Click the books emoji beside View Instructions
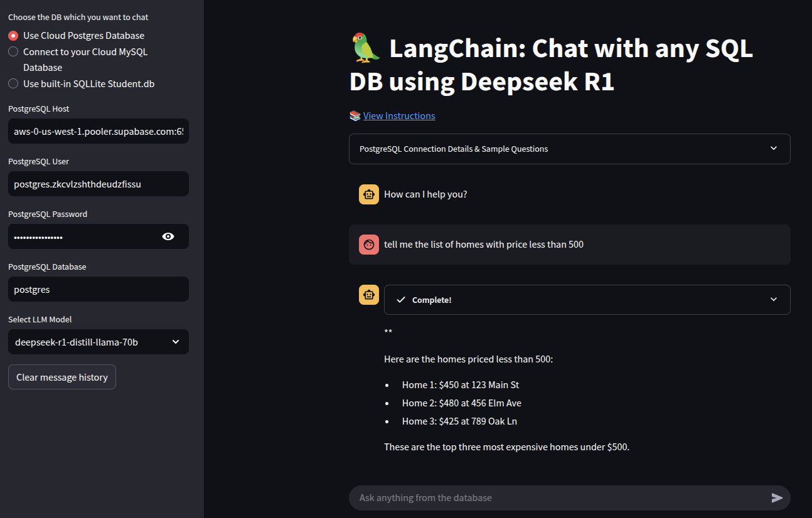Viewport: 812px width, 518px height. point(355,116)
